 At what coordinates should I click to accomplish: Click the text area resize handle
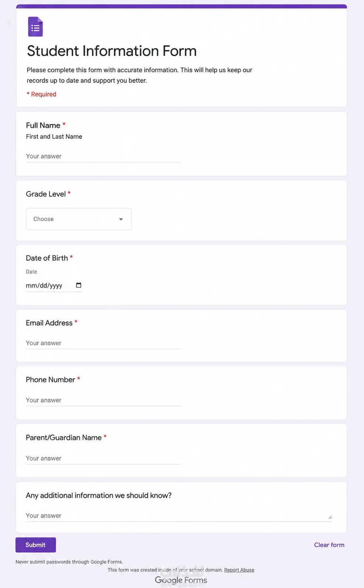click(330, 517)
